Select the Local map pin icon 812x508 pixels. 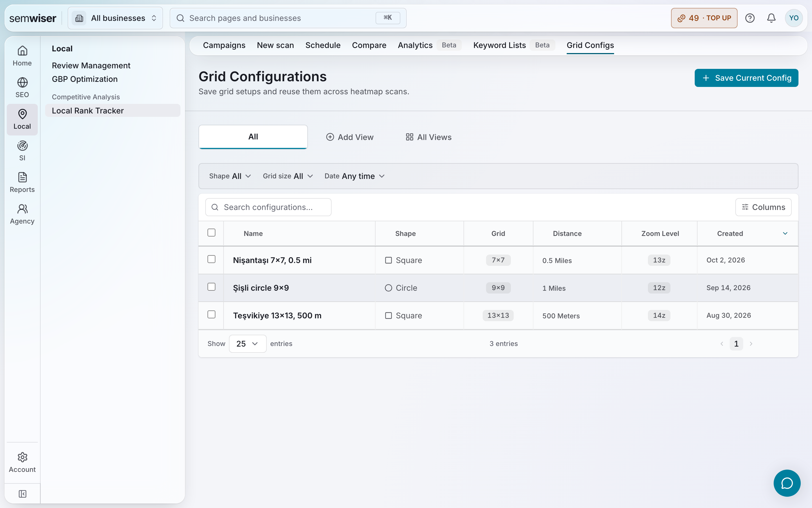click(23, 114)
